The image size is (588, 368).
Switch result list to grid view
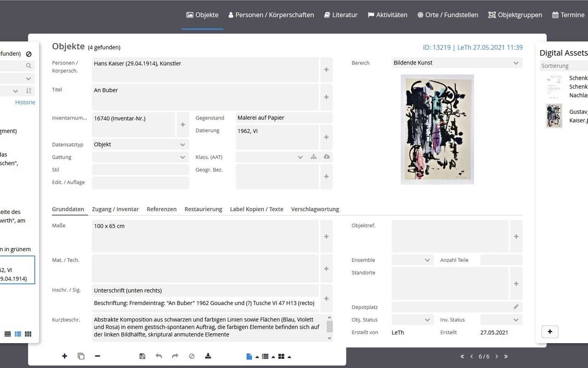click(28, 334)
